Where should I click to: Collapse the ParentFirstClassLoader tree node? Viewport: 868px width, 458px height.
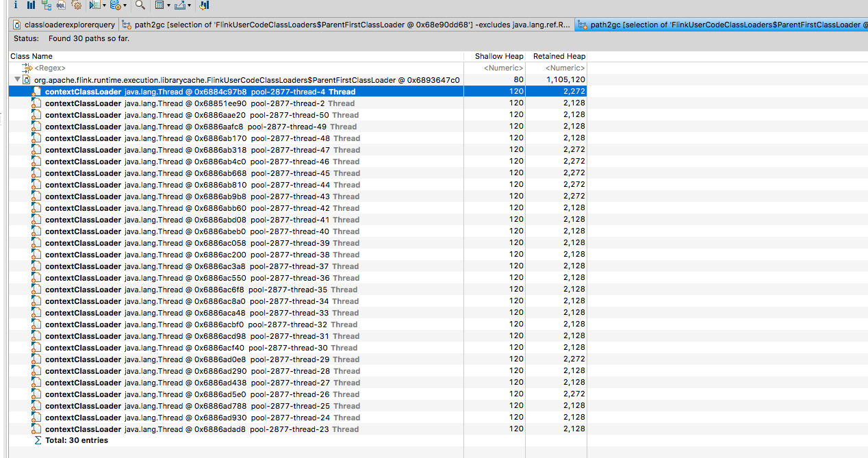tap(17, 80)
